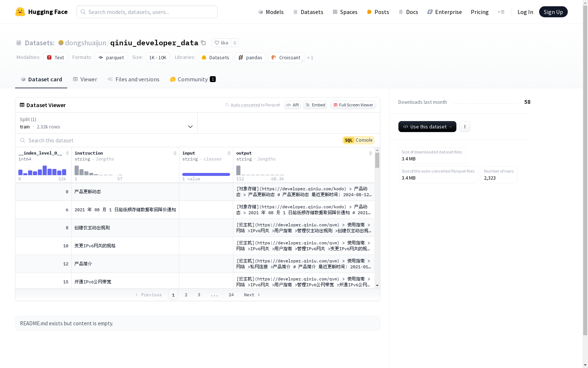Screen dimensions: 588x368
Task: Click the search magnifier in dataset search
Action: [x=23, y=140]
